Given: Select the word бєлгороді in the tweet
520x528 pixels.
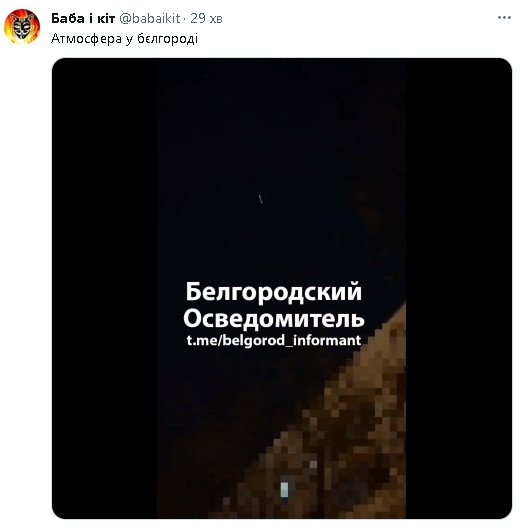Looking at the screenshot, I should point(167,39).
